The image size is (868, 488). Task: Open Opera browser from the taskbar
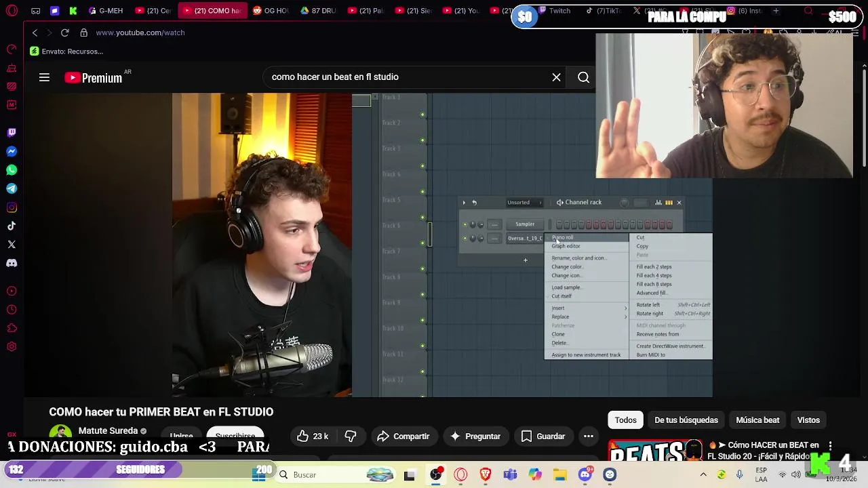[x=461, y=474]
